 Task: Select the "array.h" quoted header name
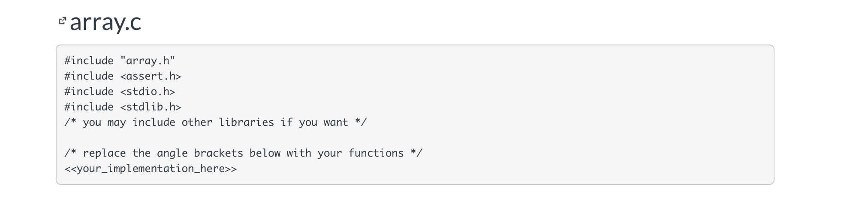pos(148,61)
